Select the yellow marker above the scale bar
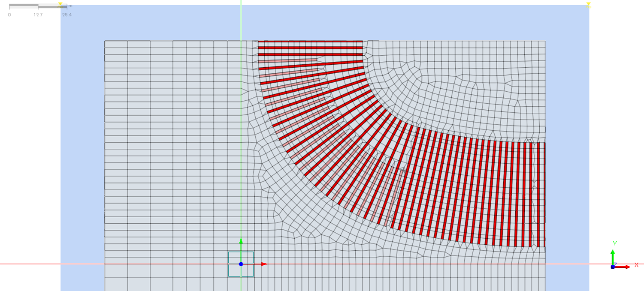644x291 pixels. click(x=60, y=5)
